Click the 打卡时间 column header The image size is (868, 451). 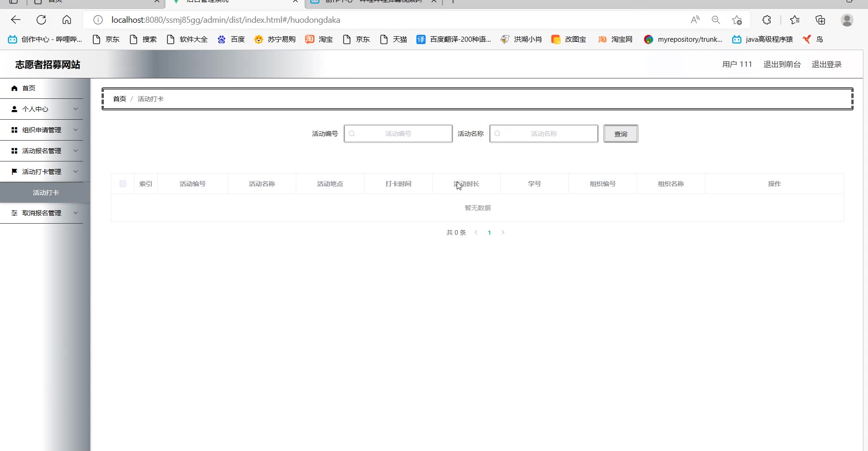coord(398,184)
